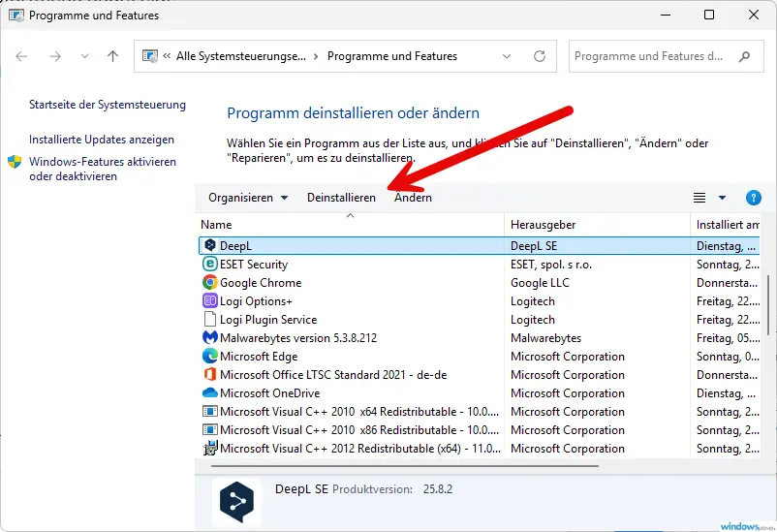
Task: Click the Programme und Features title bar icon
Action: tap(16, 15)
